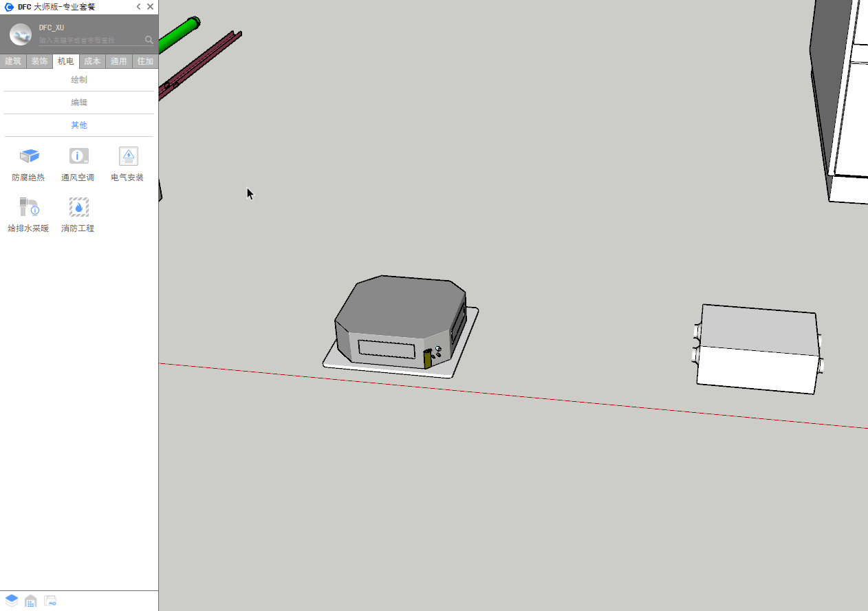Switch to the 通用 tab
868x611 pixels.
[118, 61]
